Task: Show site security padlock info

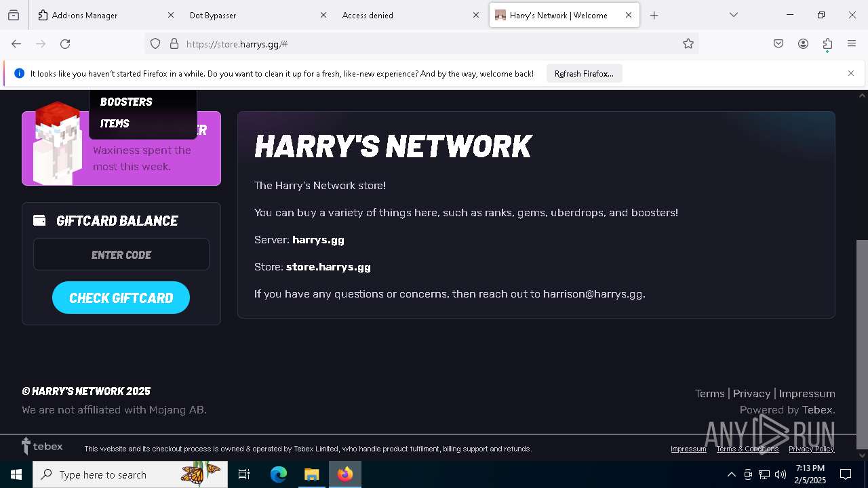Action: coord(174,44)
